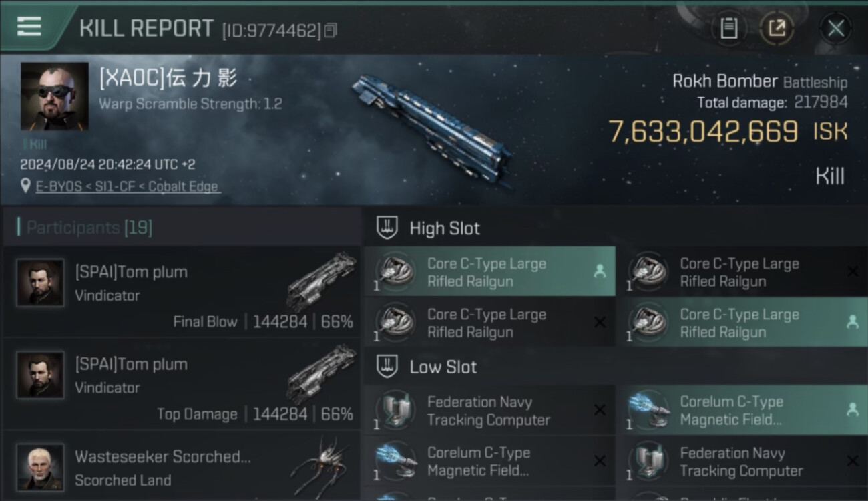This screenshot has height=501, width=868.
Task: Select the Wasteseeker Scorched participant portrait
Action: point(41,467)
